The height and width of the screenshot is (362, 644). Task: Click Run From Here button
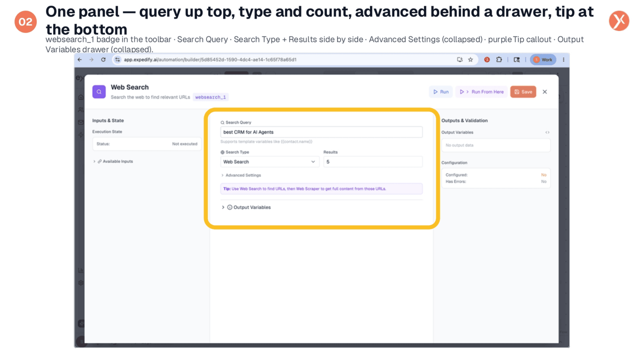click(x=481, y=92)
